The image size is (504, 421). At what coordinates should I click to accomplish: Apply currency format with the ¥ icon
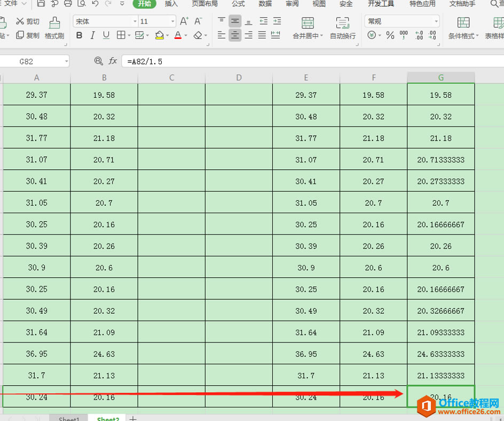[x=372, y=35]
